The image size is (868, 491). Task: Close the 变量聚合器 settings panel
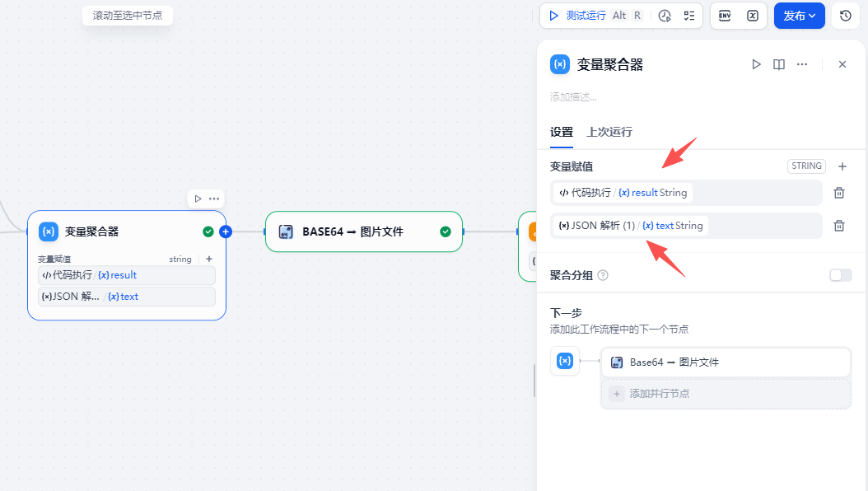(x=842, y=65)
